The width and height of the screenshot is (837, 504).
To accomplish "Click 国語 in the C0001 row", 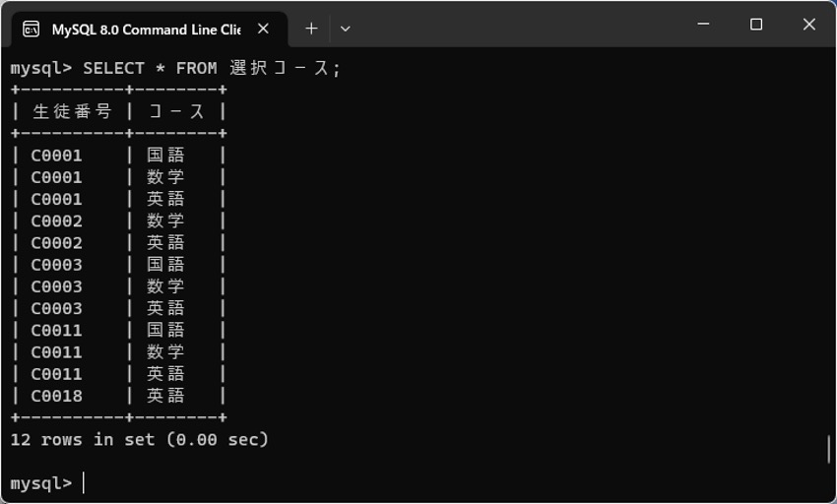I will [165, 155].
